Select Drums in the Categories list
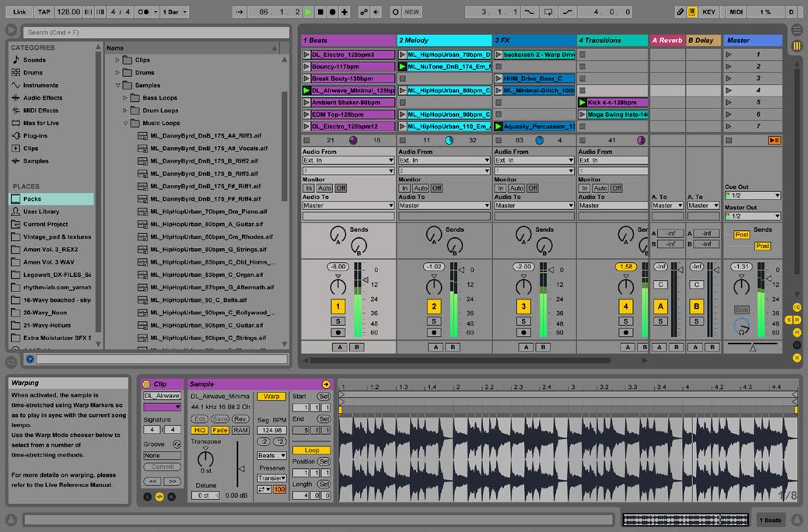 (x=33, y=72)
